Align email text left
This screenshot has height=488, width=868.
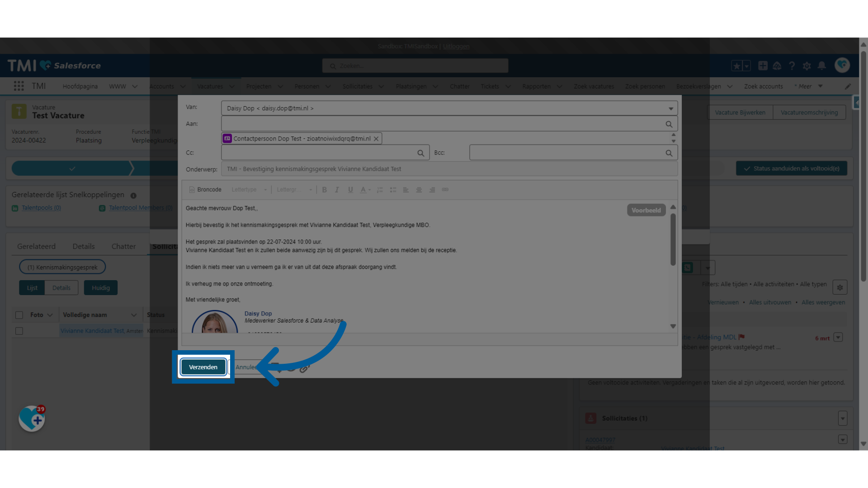pos(406,190)
